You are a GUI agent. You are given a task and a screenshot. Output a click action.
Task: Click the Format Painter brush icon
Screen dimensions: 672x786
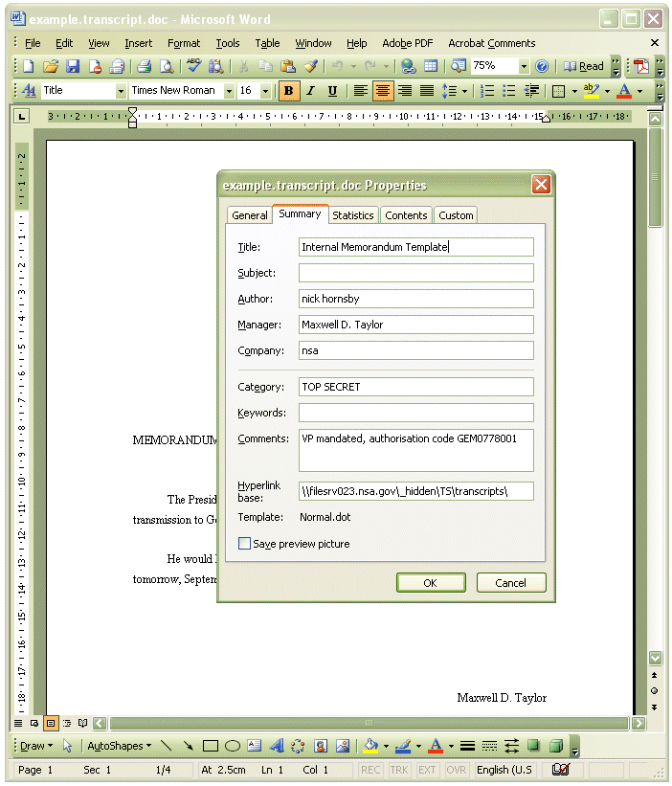click(310, 66)
